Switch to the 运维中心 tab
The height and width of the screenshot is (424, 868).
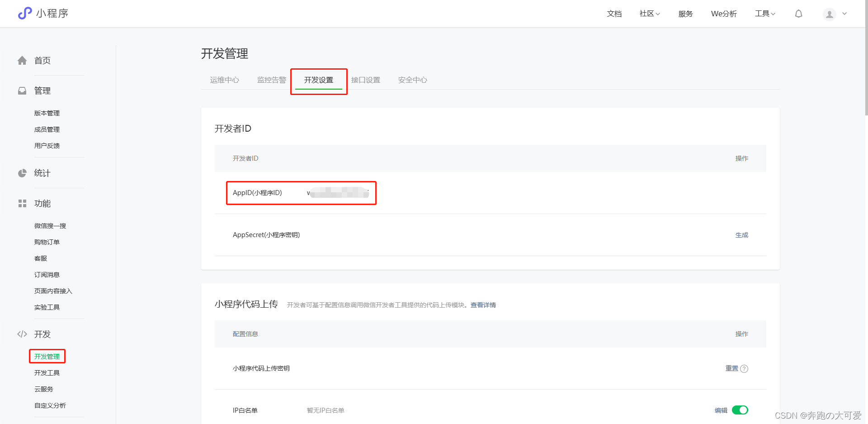(x=225, y=80)
